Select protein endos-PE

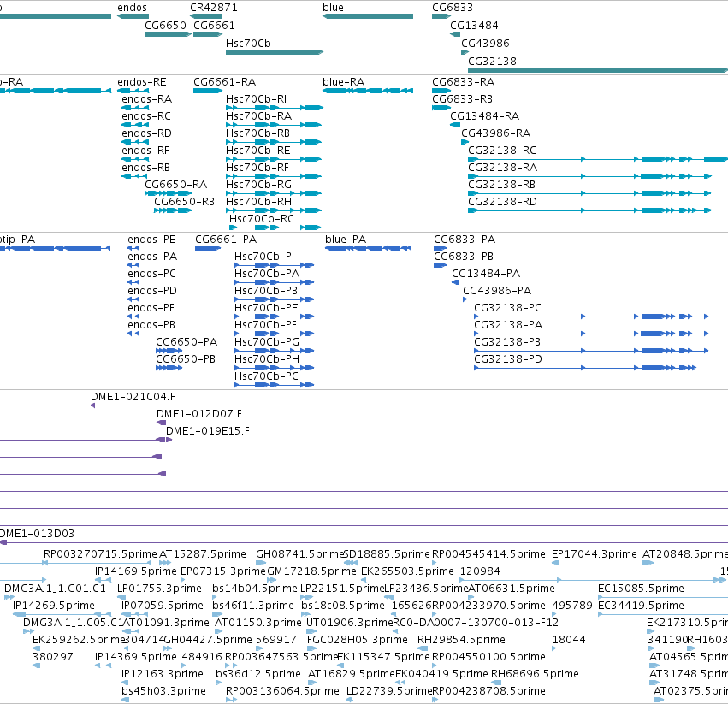pyautogui.click(x=151, y=240)
